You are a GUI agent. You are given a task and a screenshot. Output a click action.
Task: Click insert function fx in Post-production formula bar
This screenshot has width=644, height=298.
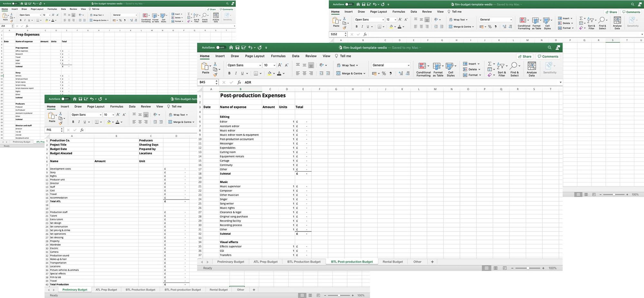tap(239, 82)
